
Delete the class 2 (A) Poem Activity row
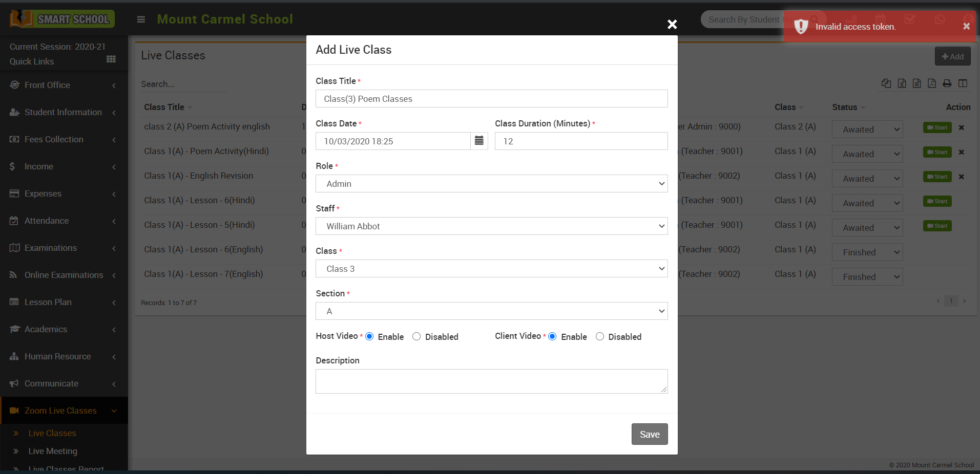pos(962,127)
